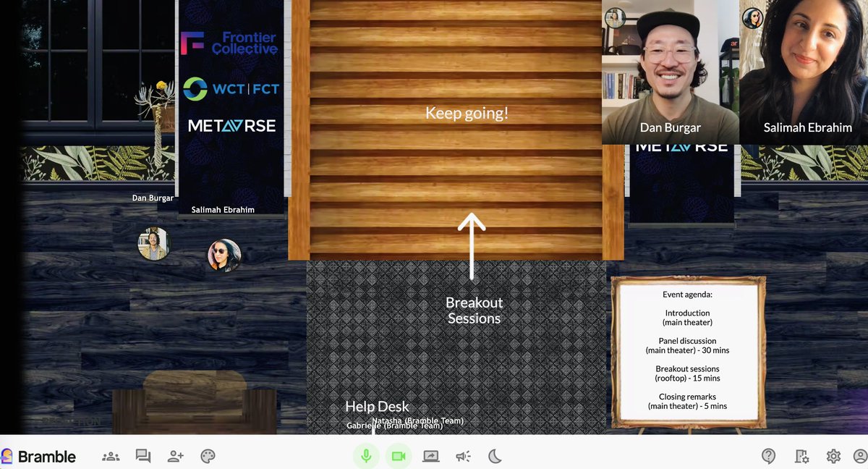
Task: Click the Closing remarks agenda line
Action: [687, 402]
